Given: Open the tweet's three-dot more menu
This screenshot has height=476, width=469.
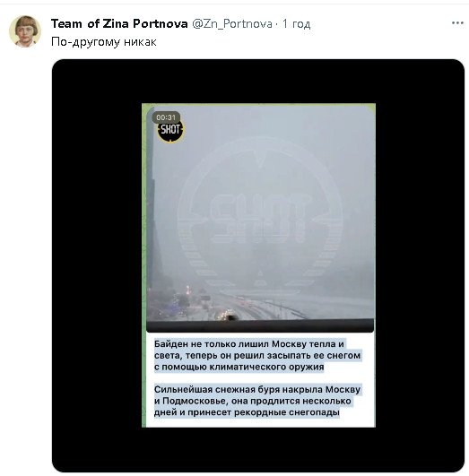Looking at the screenshot, I should [457, 23].
